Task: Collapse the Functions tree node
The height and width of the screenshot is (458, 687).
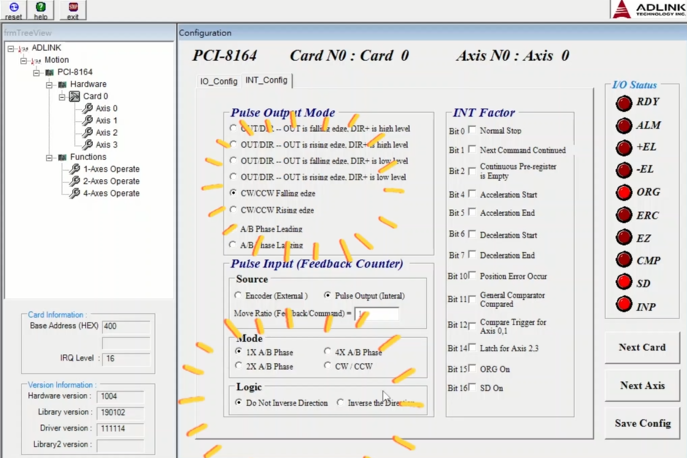Action: click(x=49, y=157)
